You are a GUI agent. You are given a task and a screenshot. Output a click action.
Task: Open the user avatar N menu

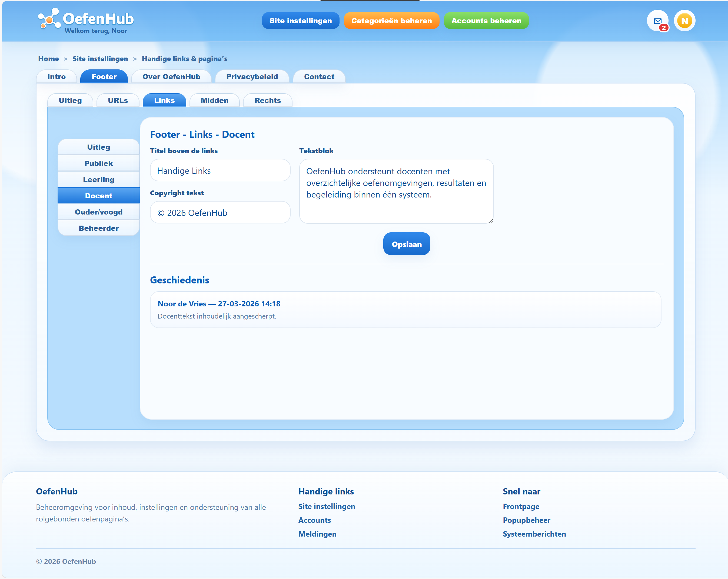point(684,21)
